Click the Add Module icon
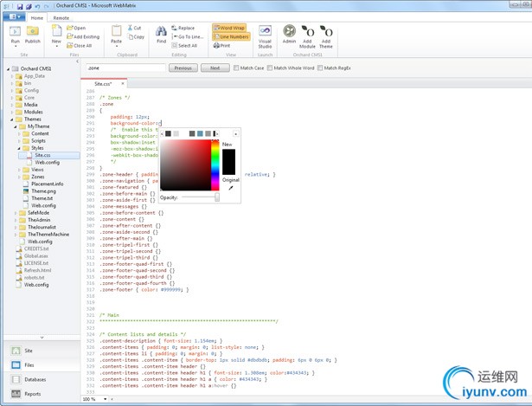This screenshot has width=532, height=406. pos(307,31)
